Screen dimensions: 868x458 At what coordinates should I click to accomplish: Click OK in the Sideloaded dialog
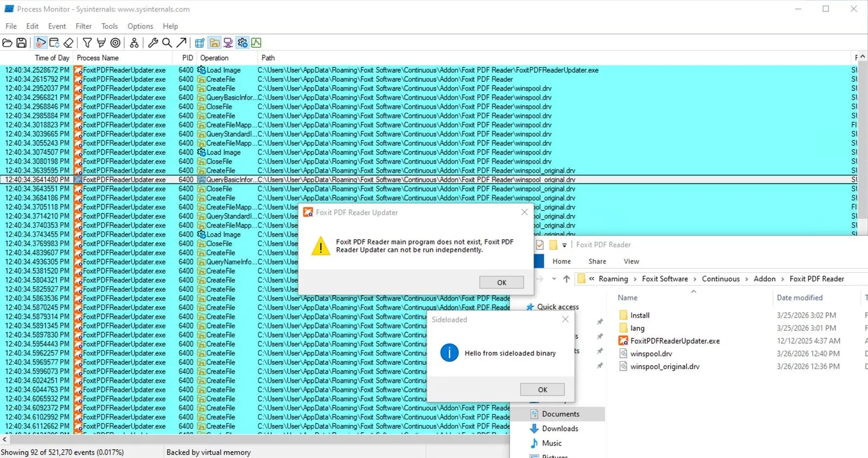(x=542, y=390)
